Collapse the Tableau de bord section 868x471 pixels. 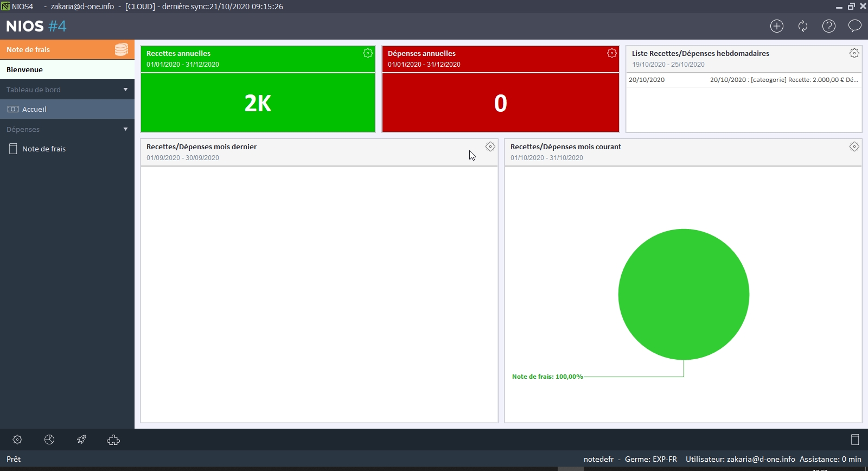tap(125, 90)
